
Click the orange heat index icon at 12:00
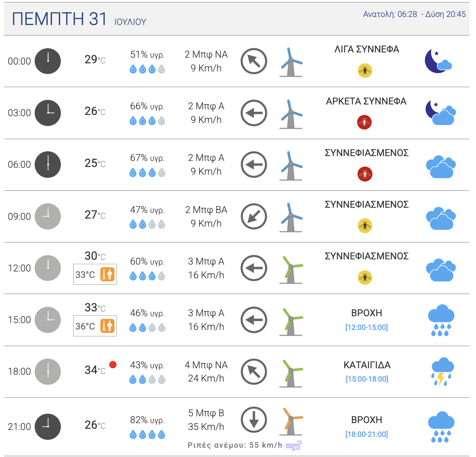(x=108, y=275)
